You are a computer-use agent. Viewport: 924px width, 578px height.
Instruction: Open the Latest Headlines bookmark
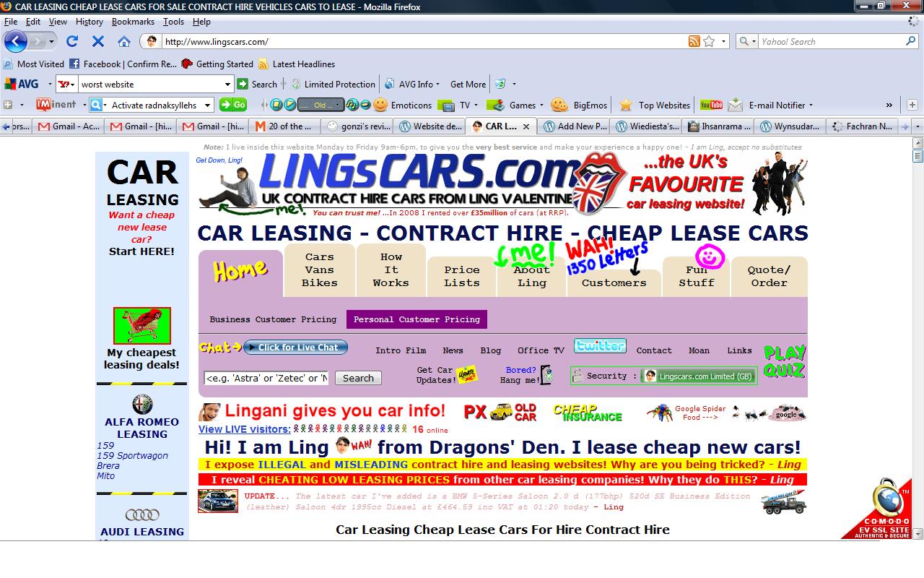pyautogui.click(x=297, y=64)
